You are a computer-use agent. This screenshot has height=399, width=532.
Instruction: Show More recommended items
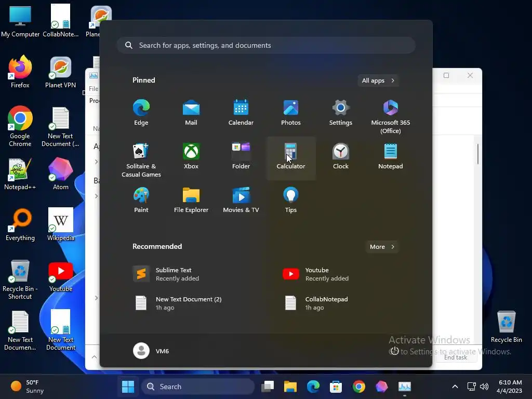pyautogui.click(x=382, y=247)
